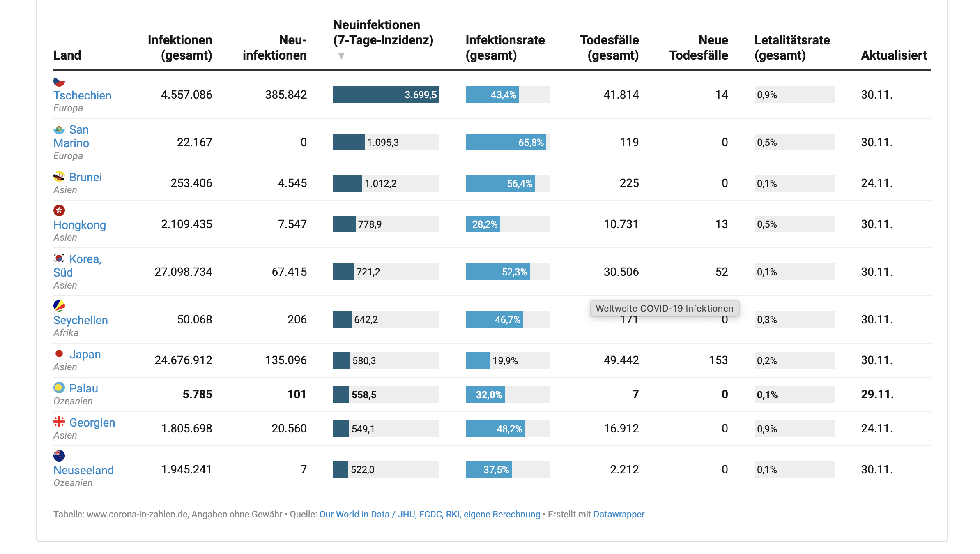Open the Tschechien country link

[83, 95]
